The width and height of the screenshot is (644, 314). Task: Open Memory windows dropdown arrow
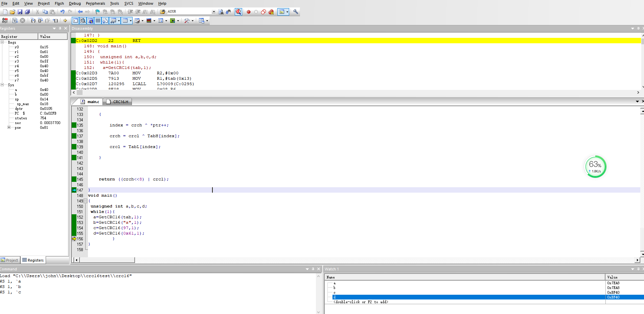[x=131, y=21]
